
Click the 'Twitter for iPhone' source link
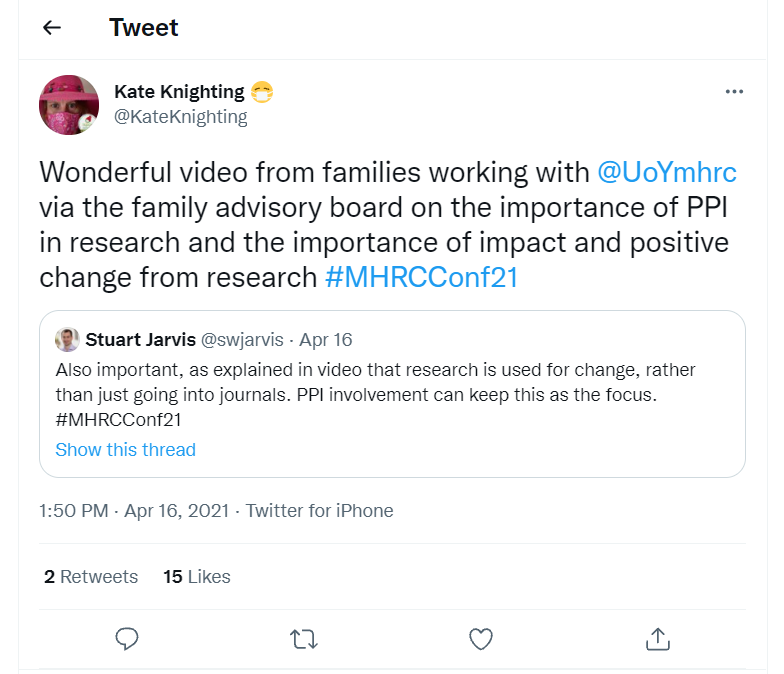pyautogui.click(x=320, y=511)
